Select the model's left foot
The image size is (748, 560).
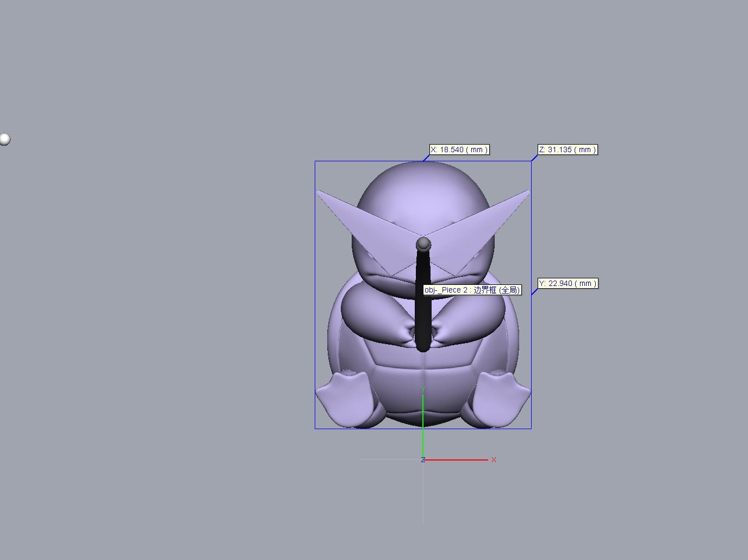click(344, 397)
